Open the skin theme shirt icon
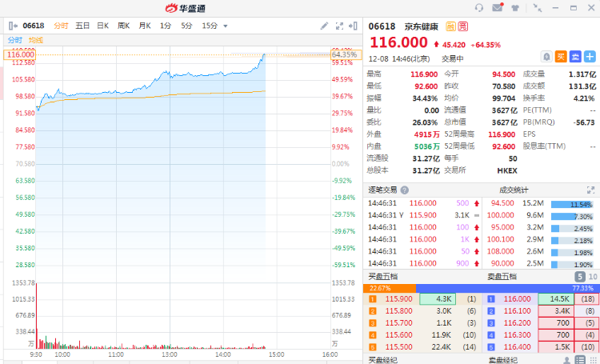 (x=514, y=8)
